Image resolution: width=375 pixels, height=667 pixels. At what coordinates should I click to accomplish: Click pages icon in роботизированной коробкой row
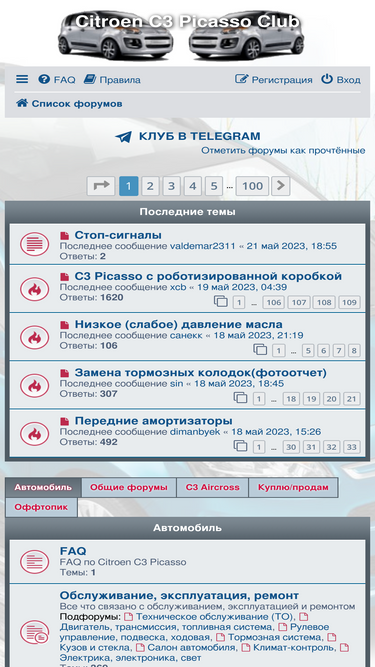click(x=221, y=301)
